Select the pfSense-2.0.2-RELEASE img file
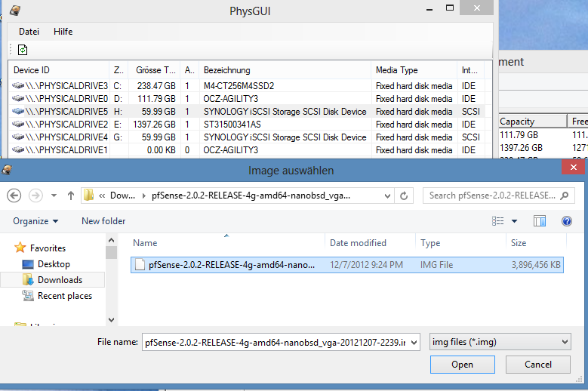 point(347,265)
